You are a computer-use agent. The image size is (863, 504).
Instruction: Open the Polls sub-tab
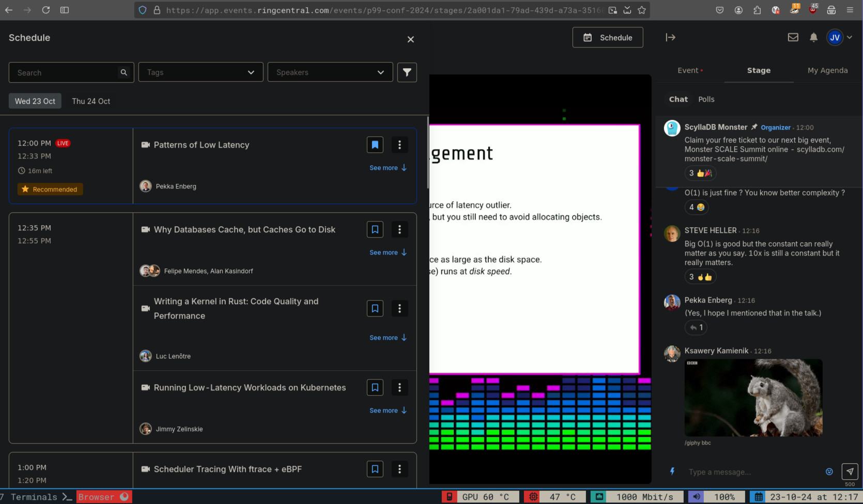coord(706,99)
